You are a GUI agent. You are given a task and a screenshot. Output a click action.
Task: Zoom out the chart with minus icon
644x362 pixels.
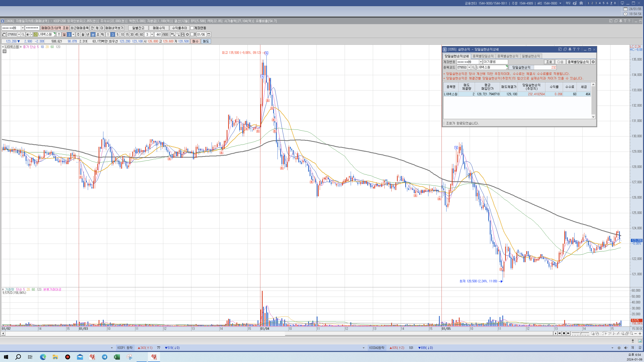(635, 333)
